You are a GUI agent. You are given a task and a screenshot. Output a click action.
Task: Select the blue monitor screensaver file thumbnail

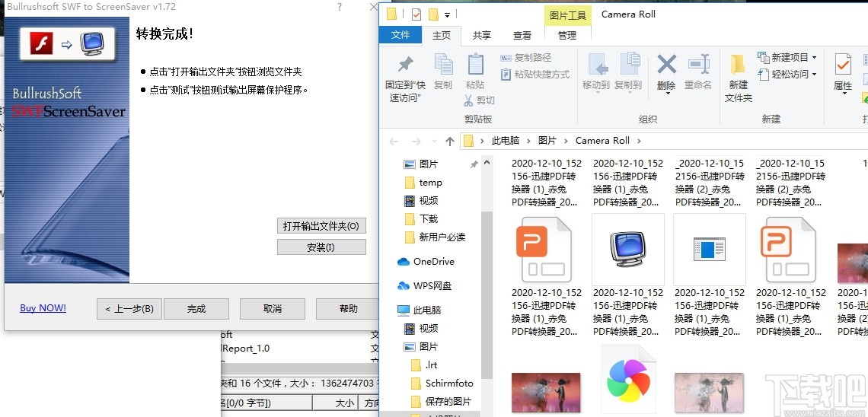click(x=627, y=250)
